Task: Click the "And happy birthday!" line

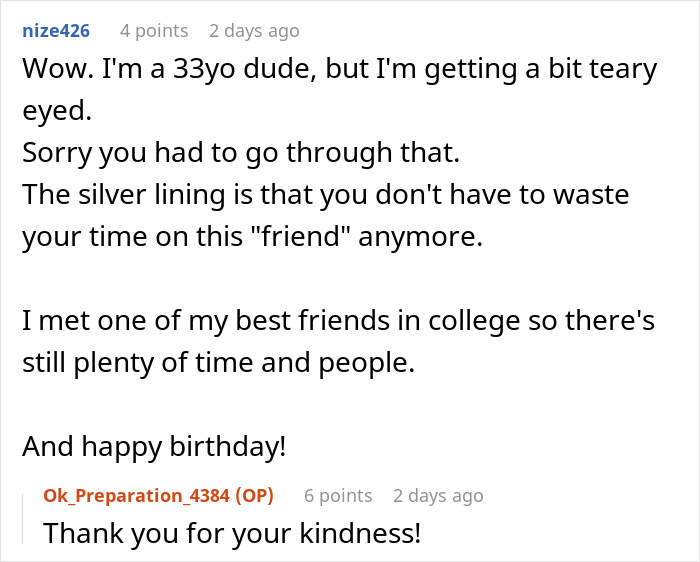Action: click(x=154, y=445)
